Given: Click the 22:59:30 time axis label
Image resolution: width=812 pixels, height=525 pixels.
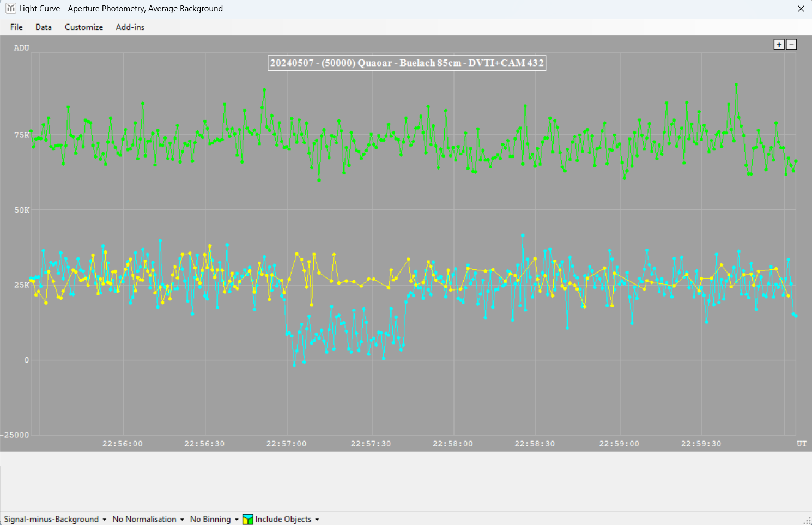Looking at the screenshot, I should 701,444.
